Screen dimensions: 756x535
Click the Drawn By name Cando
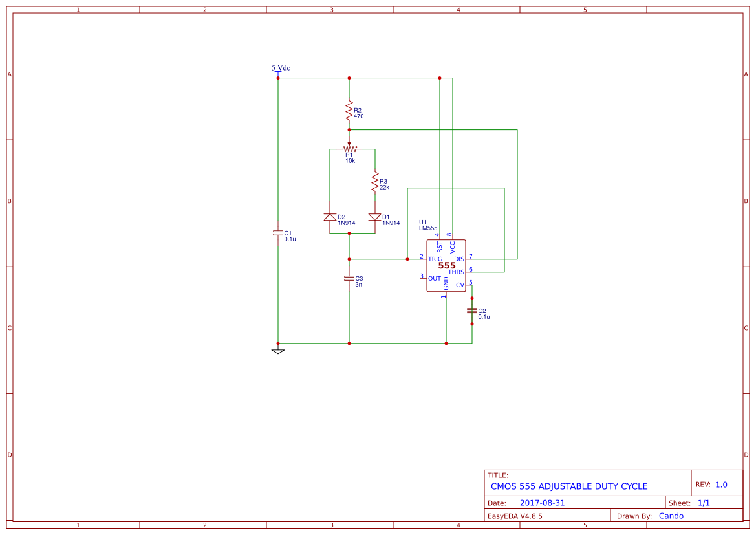(671, 516)
